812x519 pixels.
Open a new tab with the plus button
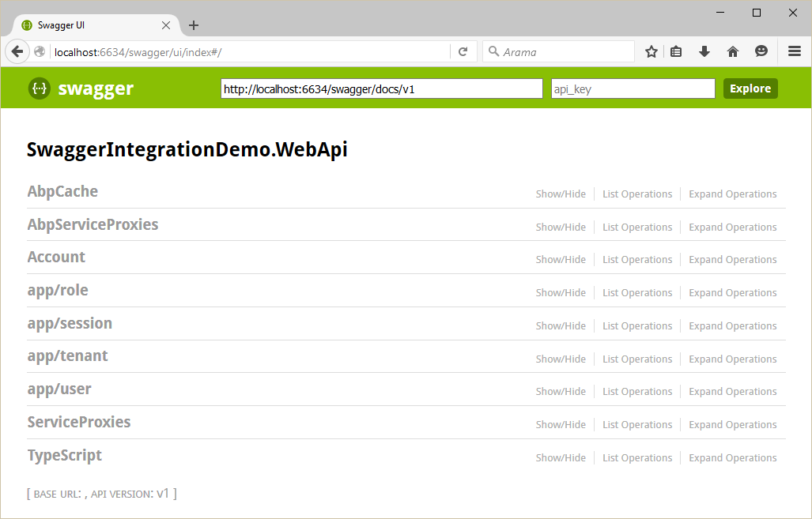click(x=193, y=25)
